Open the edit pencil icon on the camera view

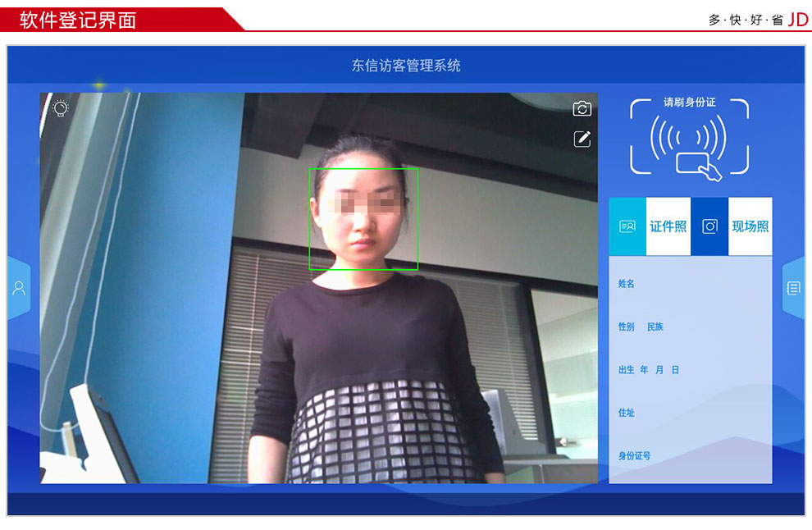pyautogui.click(x=582, y=139)
